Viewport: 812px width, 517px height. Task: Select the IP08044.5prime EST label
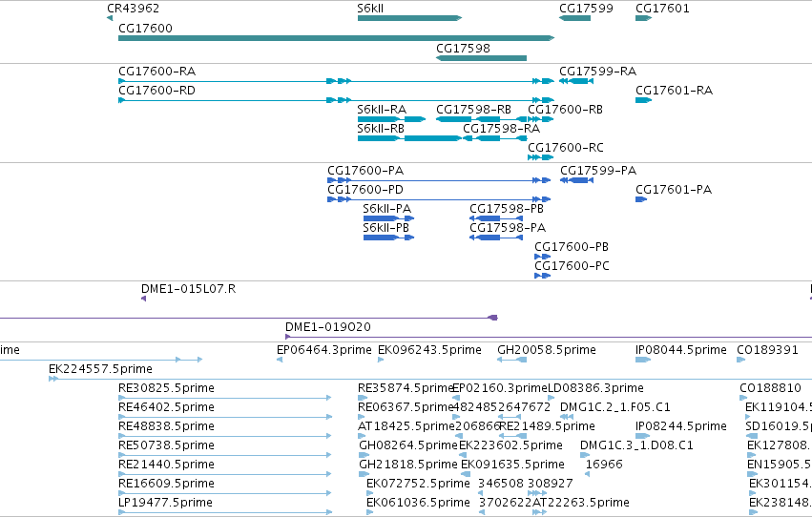pos(681,350)
